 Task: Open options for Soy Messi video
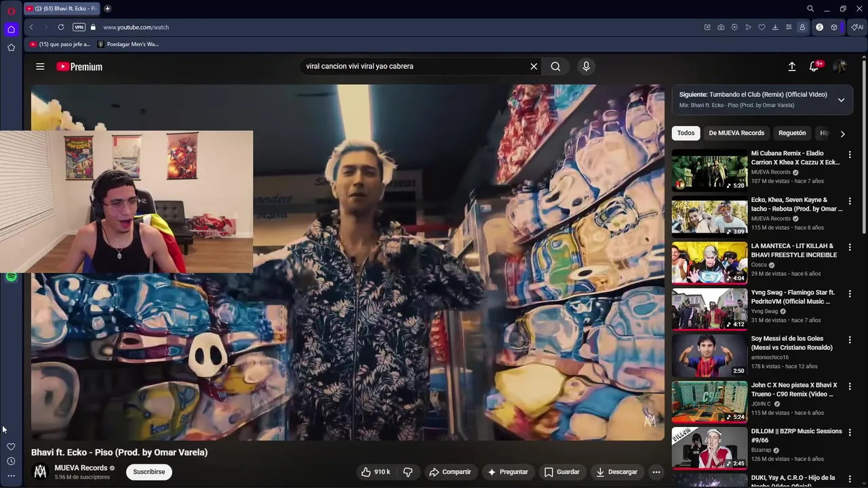coord(850,340)
